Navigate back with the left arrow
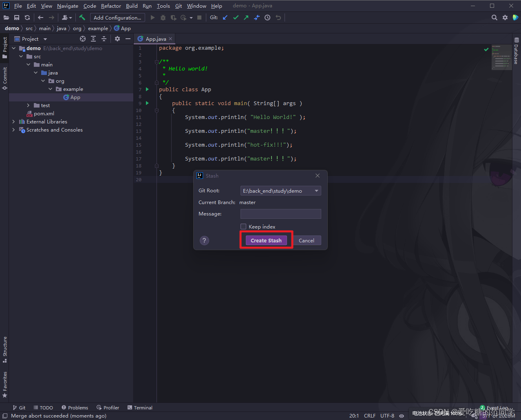The image size is (521, 420). click(x=40, y=18)
